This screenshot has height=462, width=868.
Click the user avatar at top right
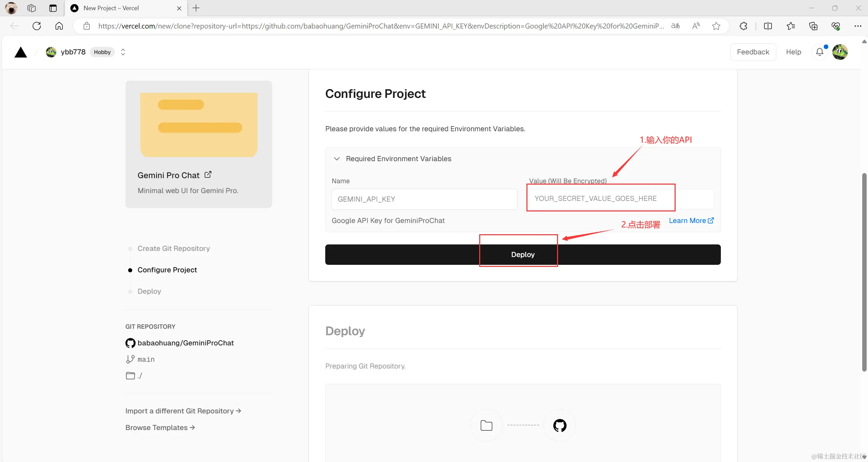[840, 52]
